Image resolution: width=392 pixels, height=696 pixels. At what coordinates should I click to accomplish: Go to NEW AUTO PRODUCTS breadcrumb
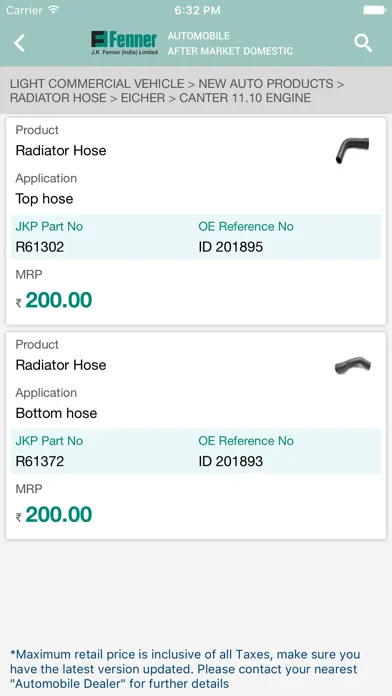[265, 83]
